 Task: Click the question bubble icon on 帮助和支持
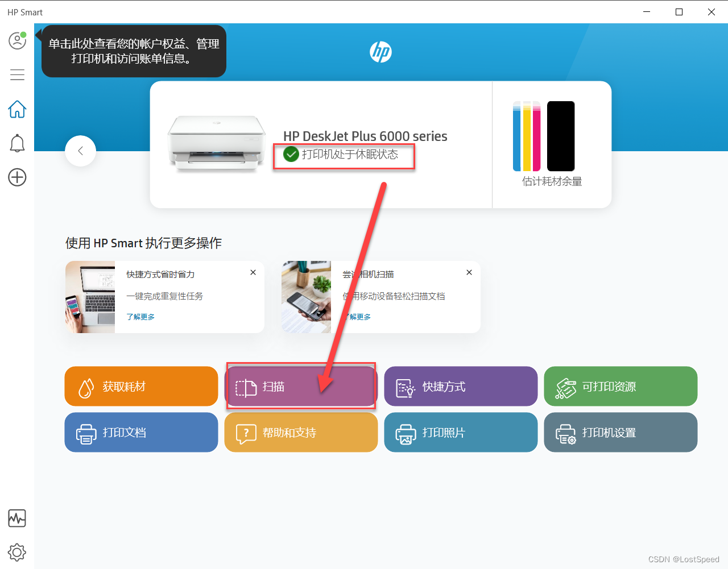(x=246, y=434)
